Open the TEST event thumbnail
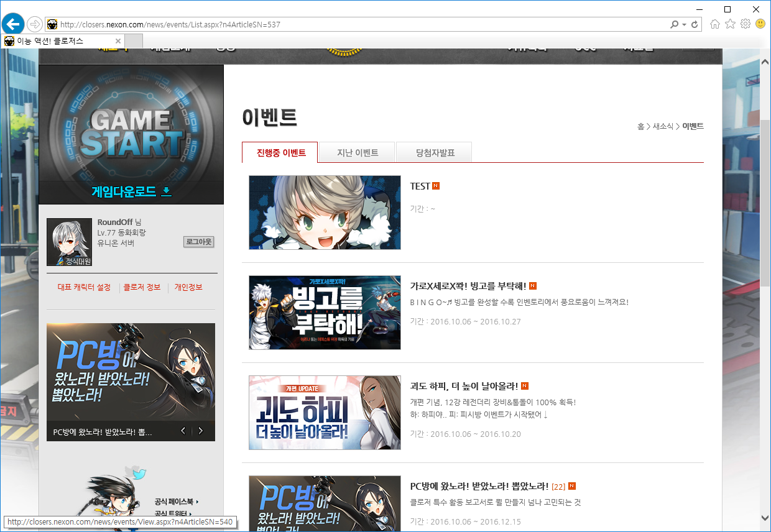The width and height of the screenshot is (771, 532). (x=325, y=213)
